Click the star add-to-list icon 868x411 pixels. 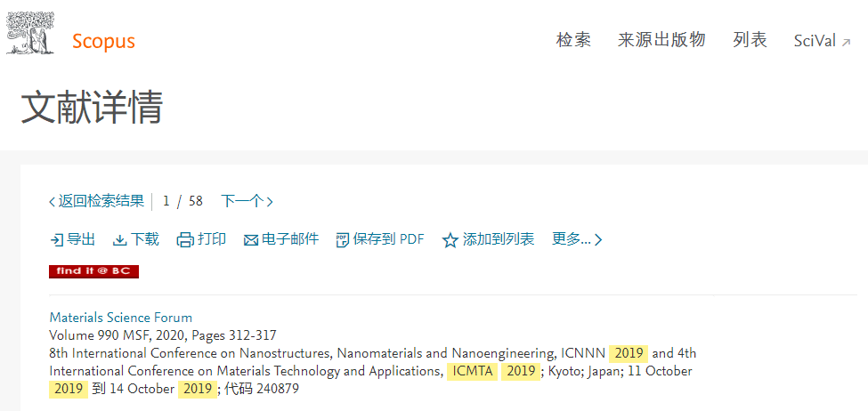[450, 240]
